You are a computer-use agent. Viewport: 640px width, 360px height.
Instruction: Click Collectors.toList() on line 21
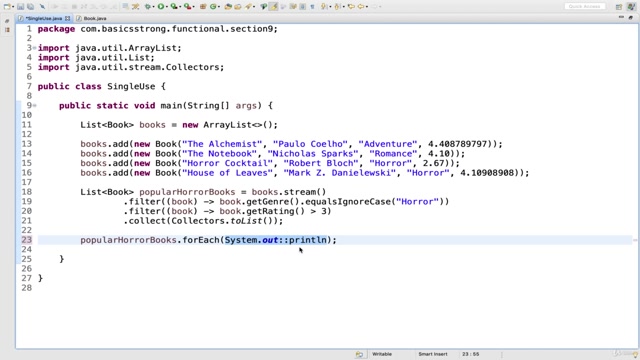224,221
